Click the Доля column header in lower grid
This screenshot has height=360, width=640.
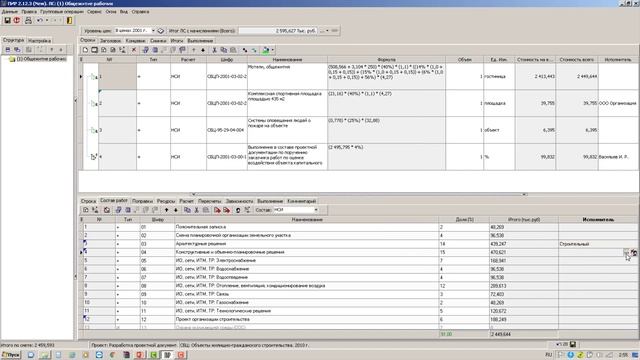(x=464, y=220)
